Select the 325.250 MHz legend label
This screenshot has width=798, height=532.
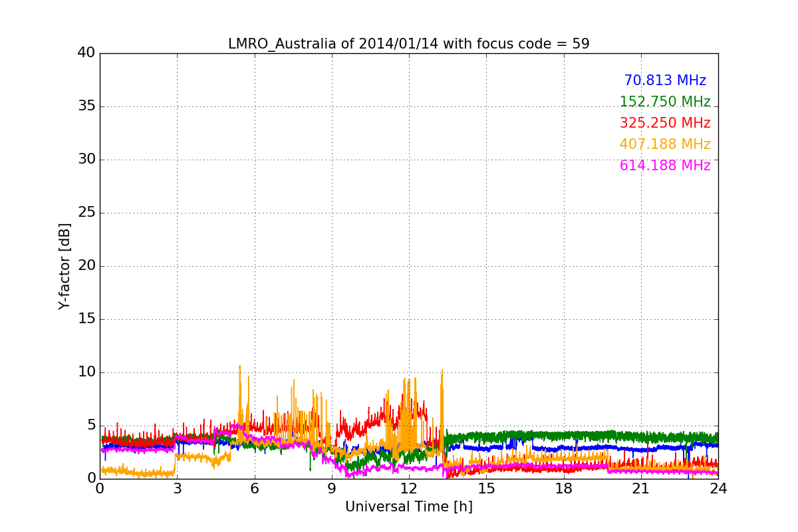tap(665, 123)
